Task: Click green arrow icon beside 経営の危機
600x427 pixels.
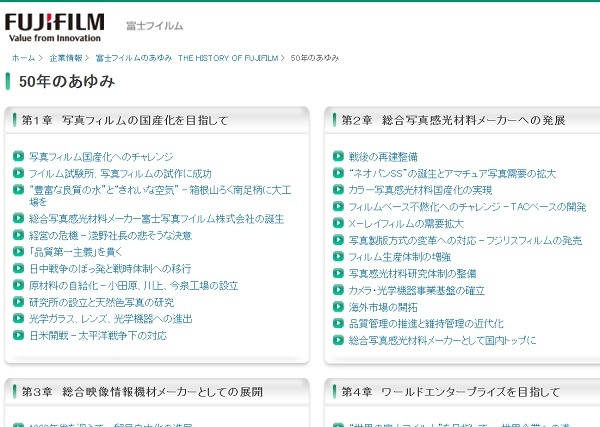Action: [18, 235]
